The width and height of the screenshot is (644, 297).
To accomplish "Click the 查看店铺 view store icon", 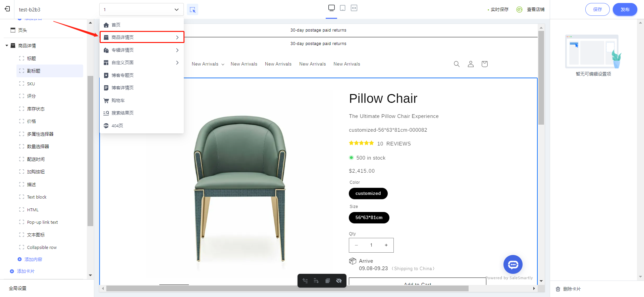I will [x=519, y=9].
